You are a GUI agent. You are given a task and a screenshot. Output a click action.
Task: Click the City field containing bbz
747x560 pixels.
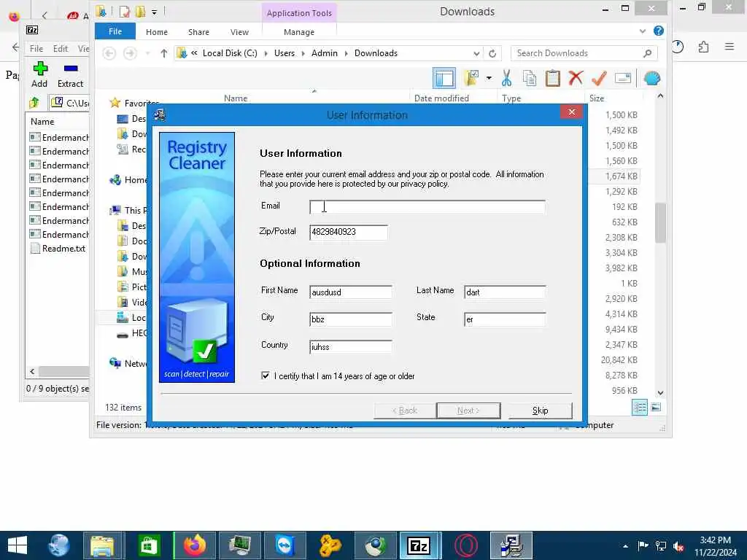(351, 319)
